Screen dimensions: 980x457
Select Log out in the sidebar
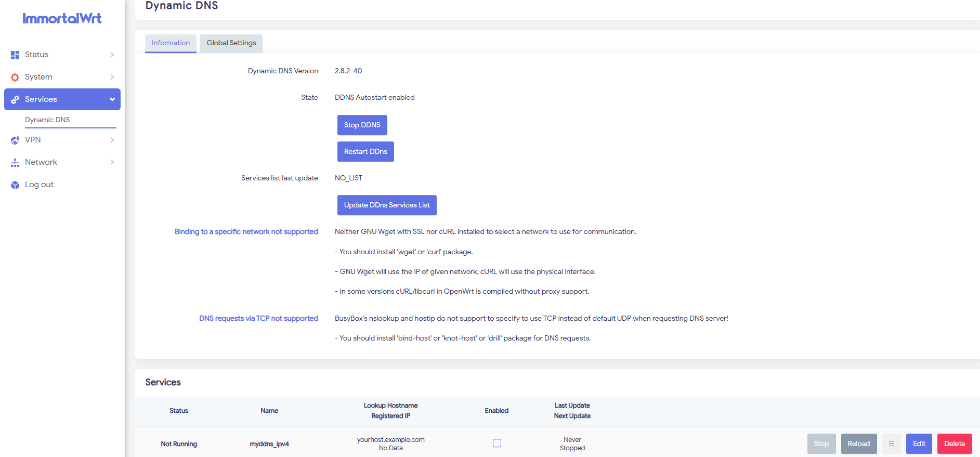coord(39,185)
